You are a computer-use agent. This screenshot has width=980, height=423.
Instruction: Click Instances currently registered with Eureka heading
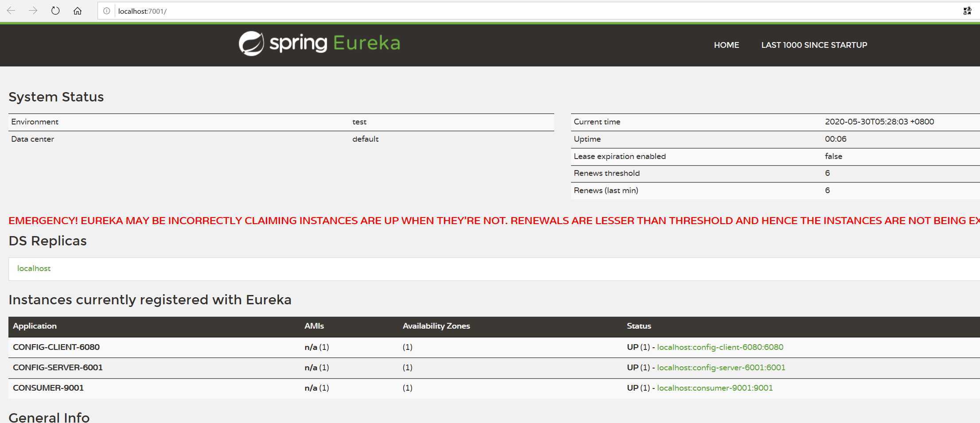(x=150, y=300)
